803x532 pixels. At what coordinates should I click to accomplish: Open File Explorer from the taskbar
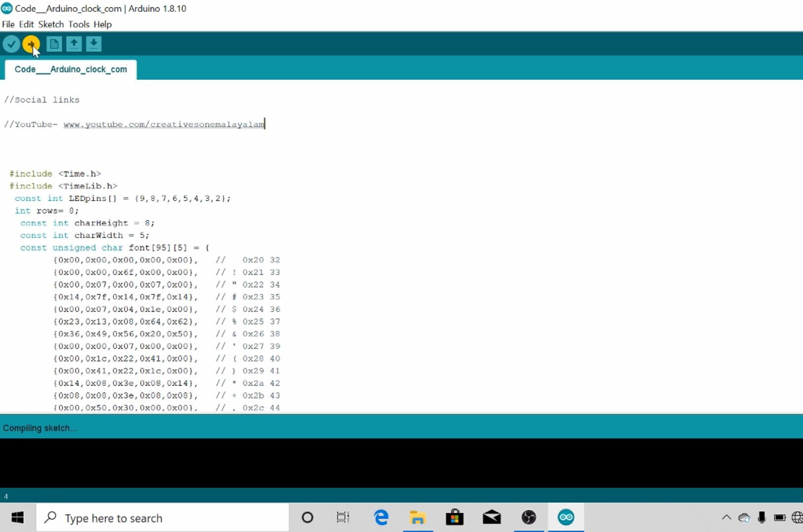(x=418, y=517)
